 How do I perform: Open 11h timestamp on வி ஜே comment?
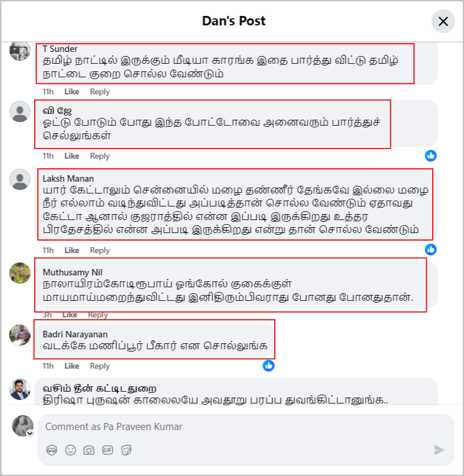(x=48, y=156)
